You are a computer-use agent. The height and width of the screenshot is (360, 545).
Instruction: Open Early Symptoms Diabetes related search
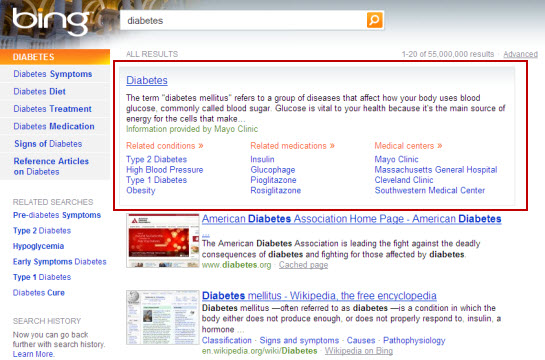(x=60, y=262)
